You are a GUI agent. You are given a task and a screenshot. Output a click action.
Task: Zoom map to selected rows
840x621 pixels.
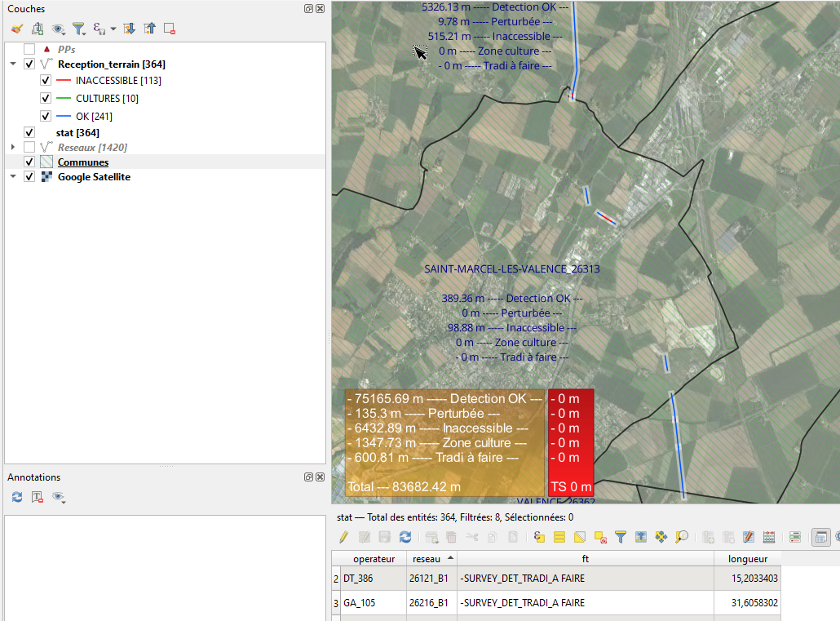coord(682,537)
